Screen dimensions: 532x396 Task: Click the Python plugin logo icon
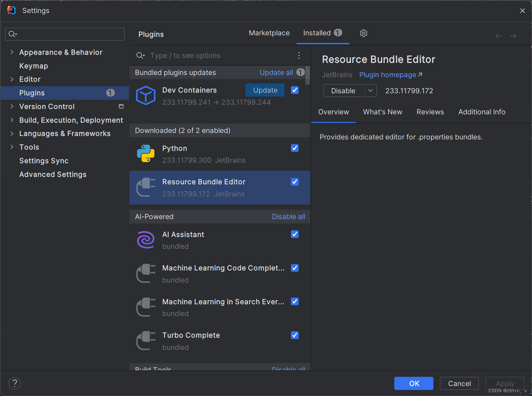coord(146,153)
